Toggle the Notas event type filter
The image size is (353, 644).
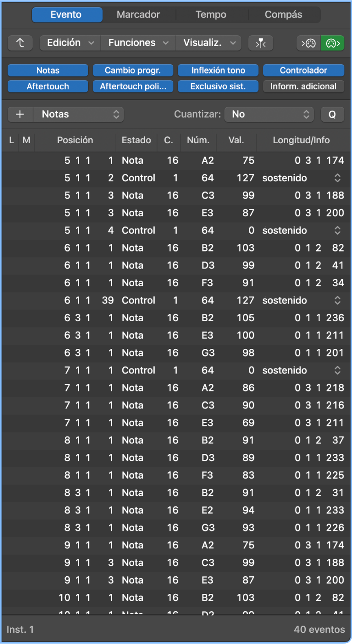48,70
